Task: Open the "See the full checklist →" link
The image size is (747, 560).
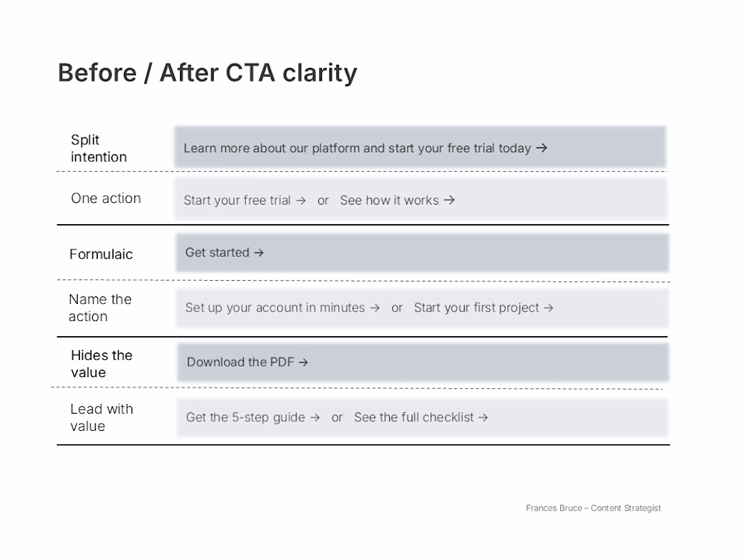Action: coord(421,417)
